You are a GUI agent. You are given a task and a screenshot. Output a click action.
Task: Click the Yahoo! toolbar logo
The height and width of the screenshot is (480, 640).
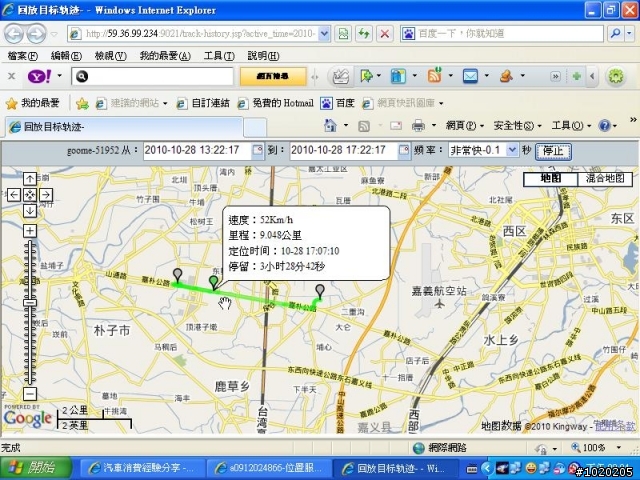[39, 76]
